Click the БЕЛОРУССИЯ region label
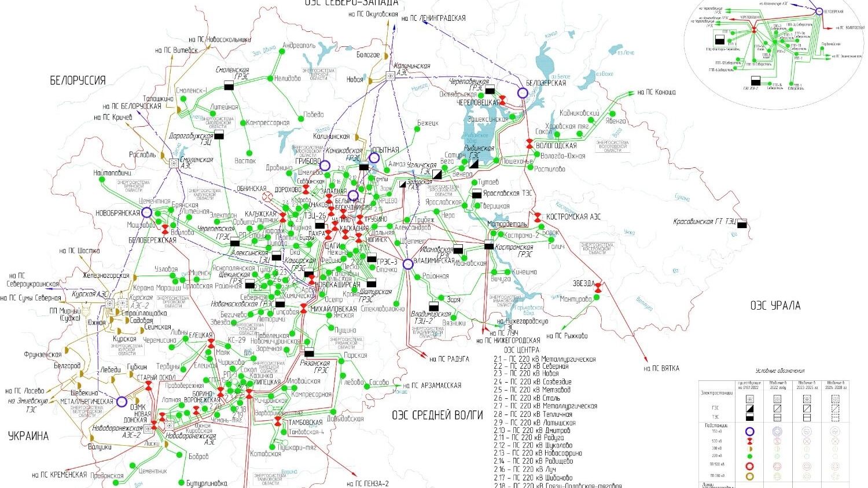The image size is (868, 488). tap(78, 80)
